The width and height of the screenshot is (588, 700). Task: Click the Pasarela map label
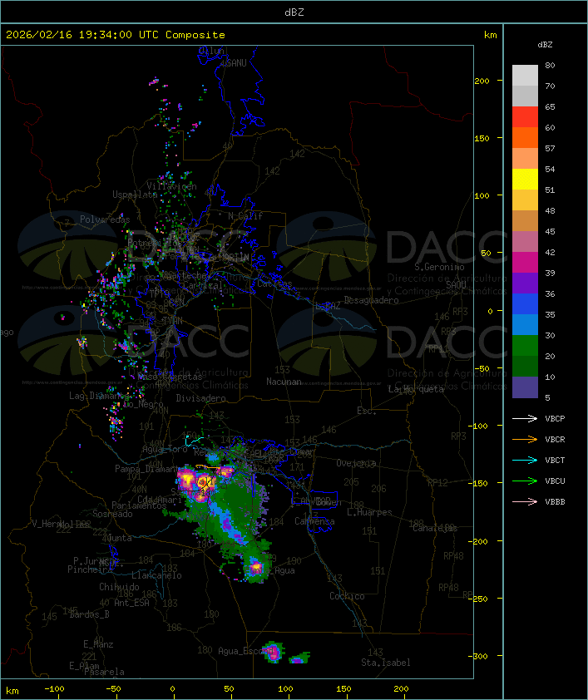tap(104, 672)
